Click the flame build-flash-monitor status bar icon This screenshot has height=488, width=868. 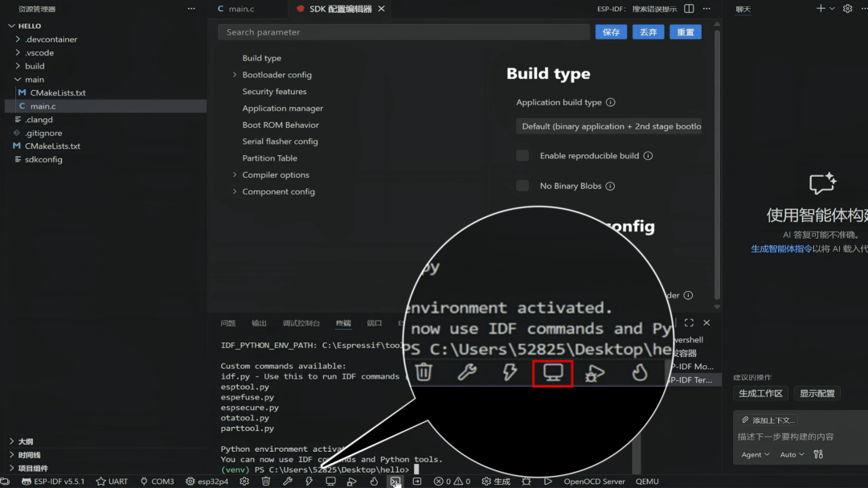(x=375, y=482)
